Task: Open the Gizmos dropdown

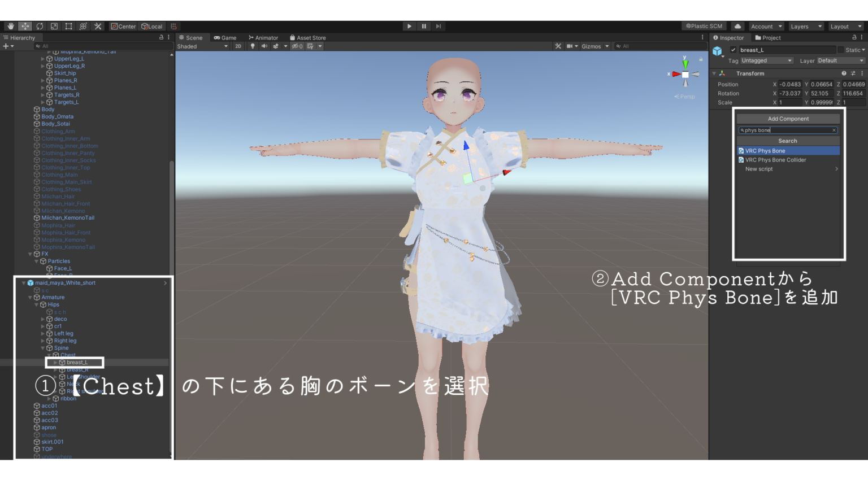Action: [593, 46]
